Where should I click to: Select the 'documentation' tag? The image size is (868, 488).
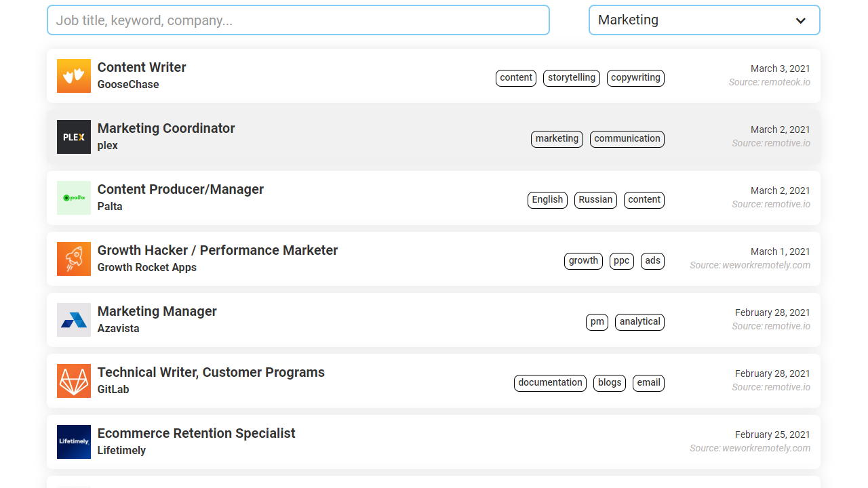click(550, 383)
